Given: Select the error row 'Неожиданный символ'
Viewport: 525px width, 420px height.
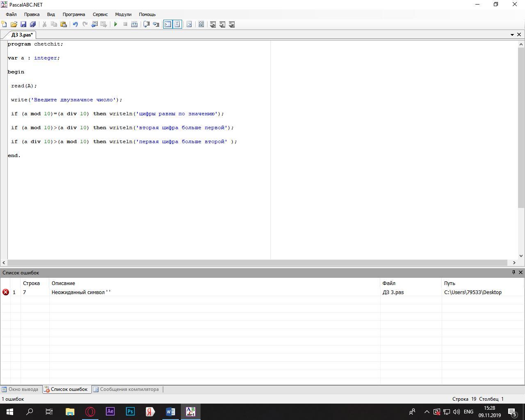Looking at the screenshot, I should tap(81, 292).
